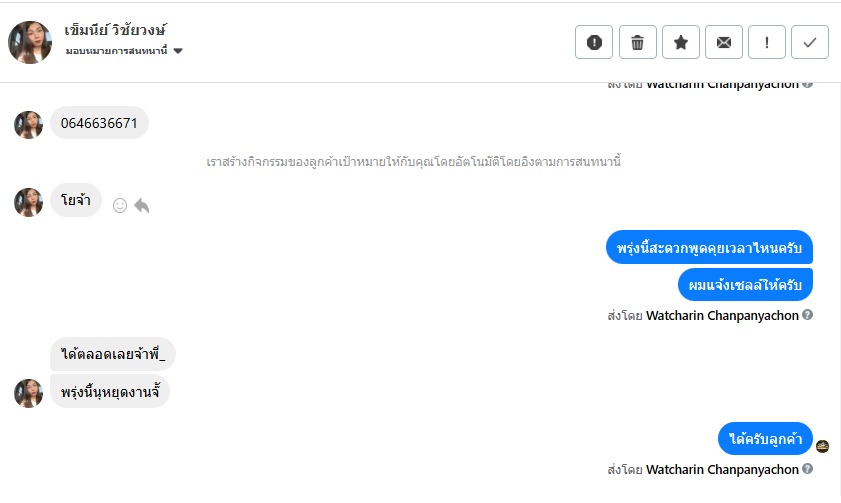841x503 pixels.
Task: Click the avatar beside the โยจ้า message
Action: tap(29, 202)
